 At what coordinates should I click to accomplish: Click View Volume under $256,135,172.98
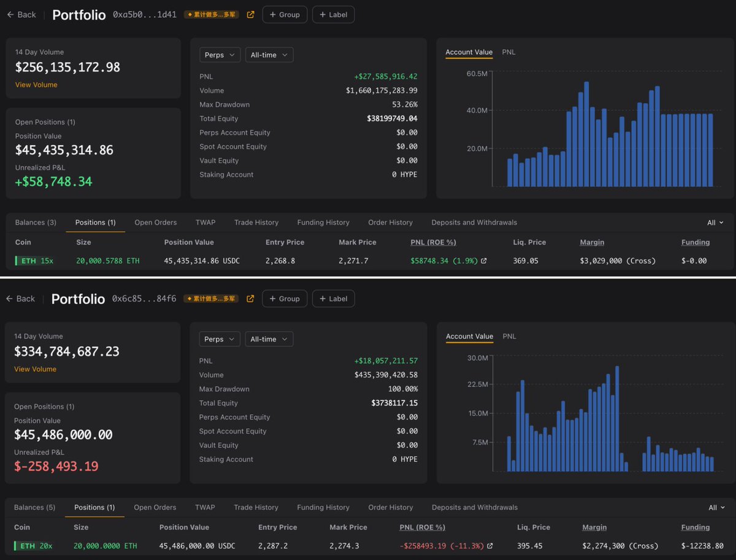(36, 85)
